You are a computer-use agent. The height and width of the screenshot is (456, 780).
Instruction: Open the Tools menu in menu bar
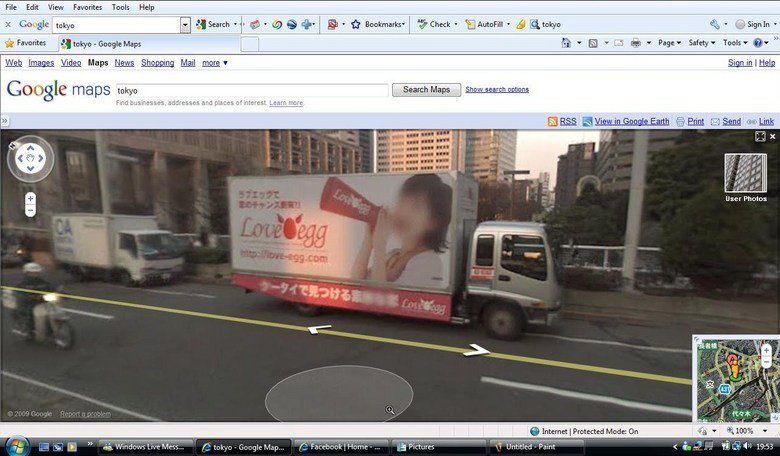(120, 7)
